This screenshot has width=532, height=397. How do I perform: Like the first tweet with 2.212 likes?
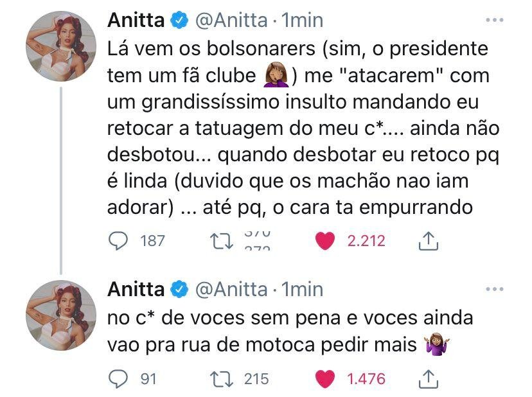(326, 240)
